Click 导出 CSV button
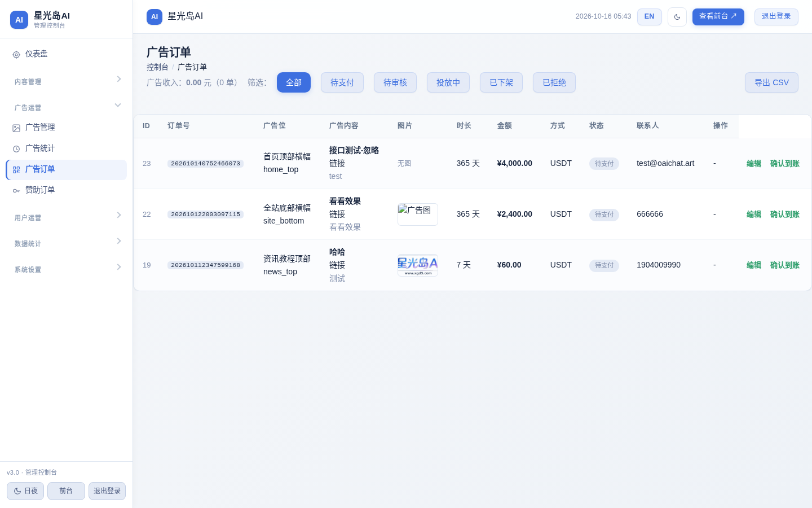The height and width of the screenshot is (508, 812). click(x=771, y=82)
